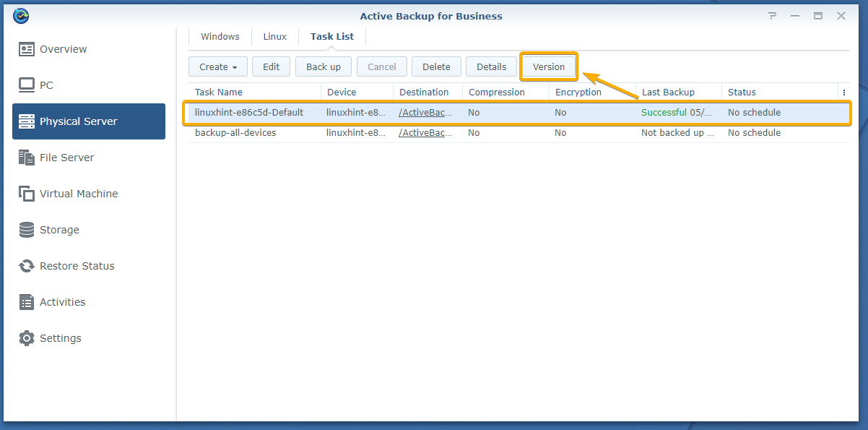868x430 pixels.
Task: Click the Delete button
Action: pos(436,67)
